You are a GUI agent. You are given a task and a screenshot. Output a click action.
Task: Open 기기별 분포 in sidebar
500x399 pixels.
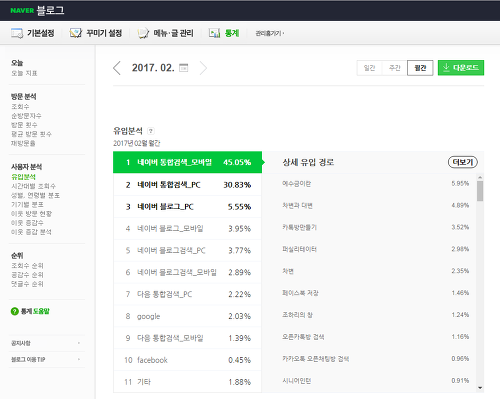[27, 204]
